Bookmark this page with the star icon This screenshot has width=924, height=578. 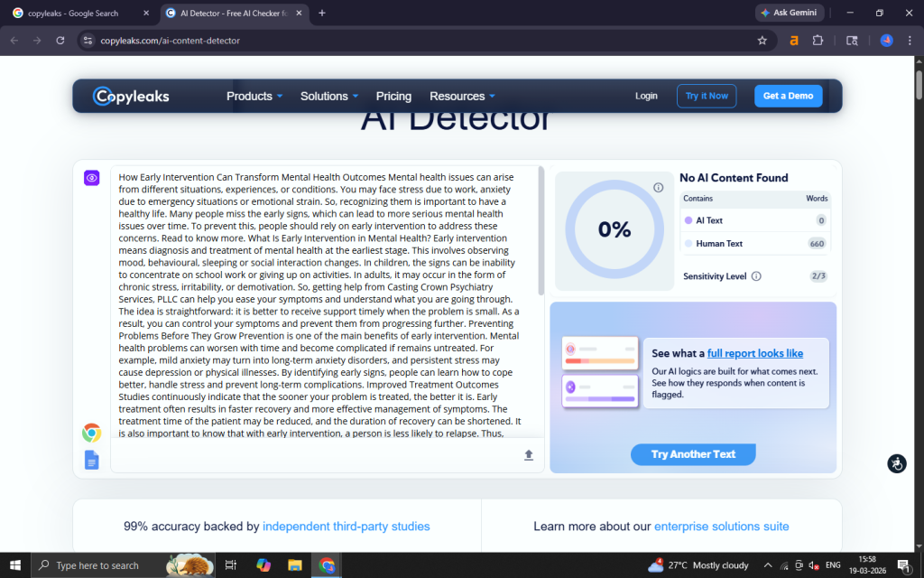coord(762,41)
